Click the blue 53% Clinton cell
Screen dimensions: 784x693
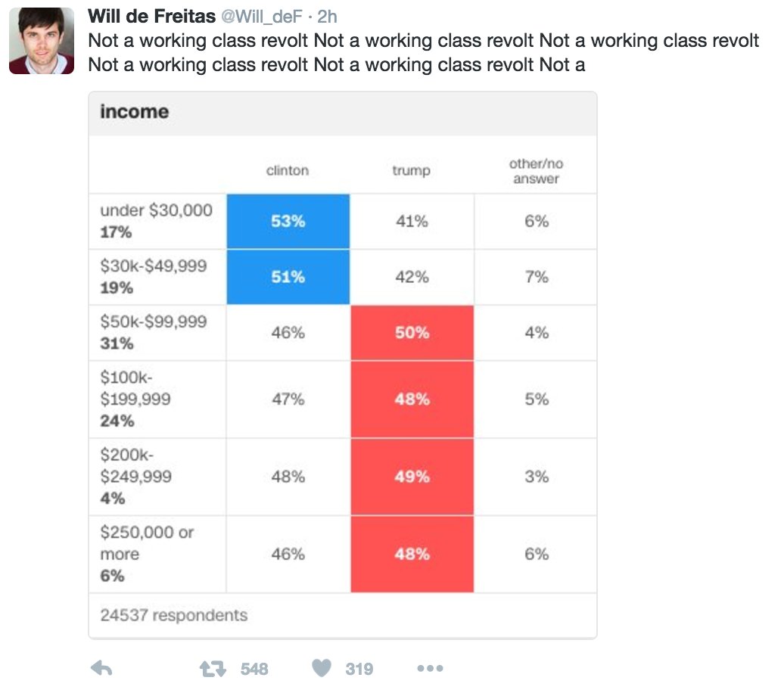[288, 222]
